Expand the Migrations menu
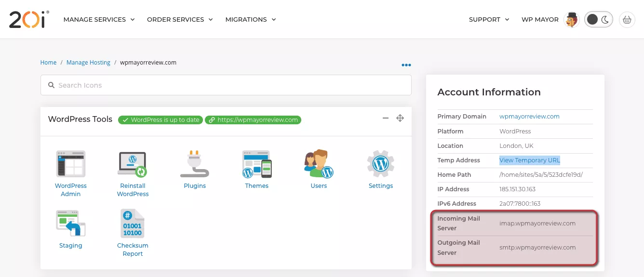 251,19
